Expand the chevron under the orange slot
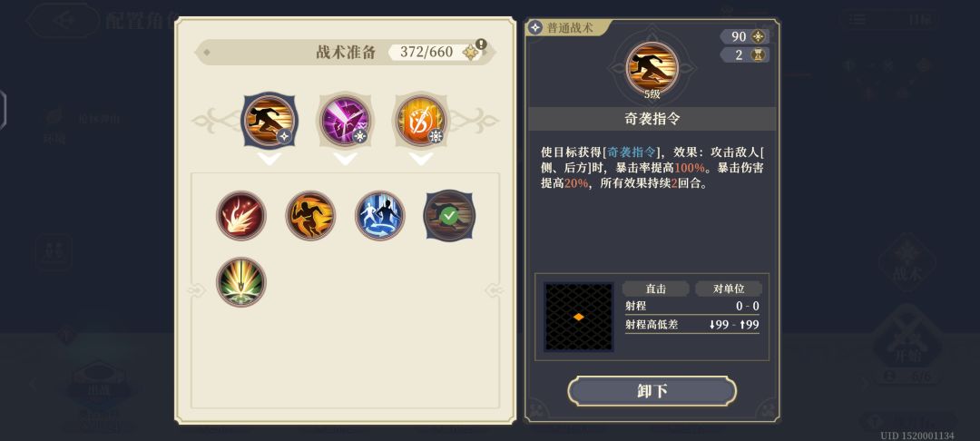 (x=421, y=160)
